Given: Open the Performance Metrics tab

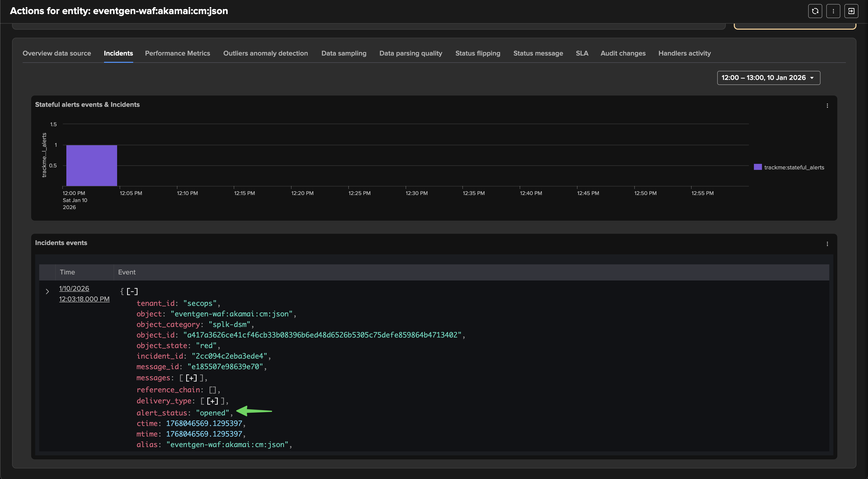Looking at the screenshot, I should pyautogui.click(x=178, y=53).
